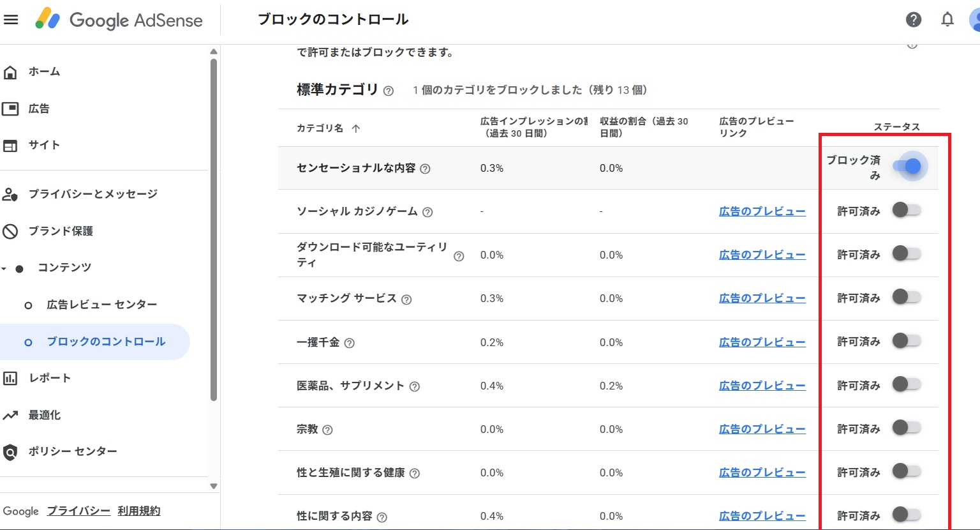Screen dimensions: 980x530
Task: Block ソーシャルカジノゲーム using its status switch
Action: [x=907, y=209]
